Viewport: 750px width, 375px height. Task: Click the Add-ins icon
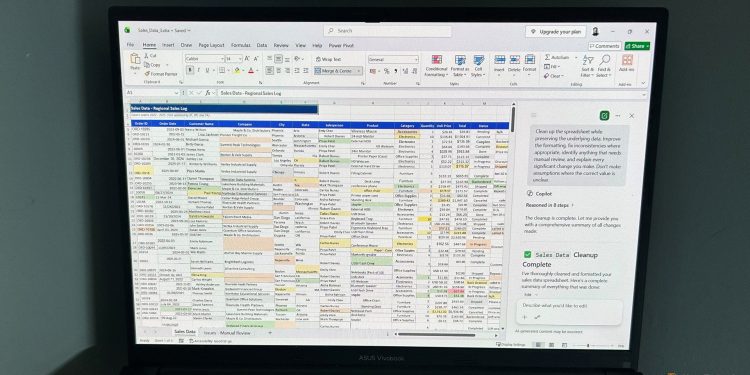coord(627,60)
